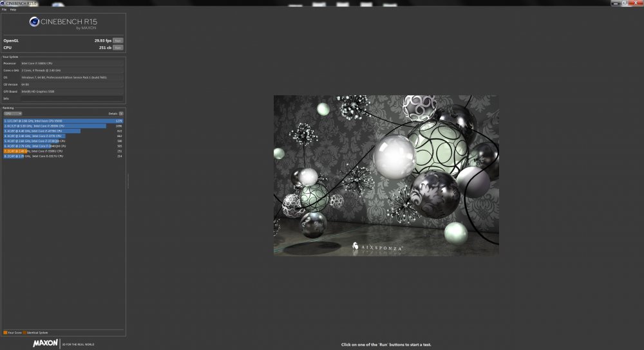Click the Info text field

[71, 98]
